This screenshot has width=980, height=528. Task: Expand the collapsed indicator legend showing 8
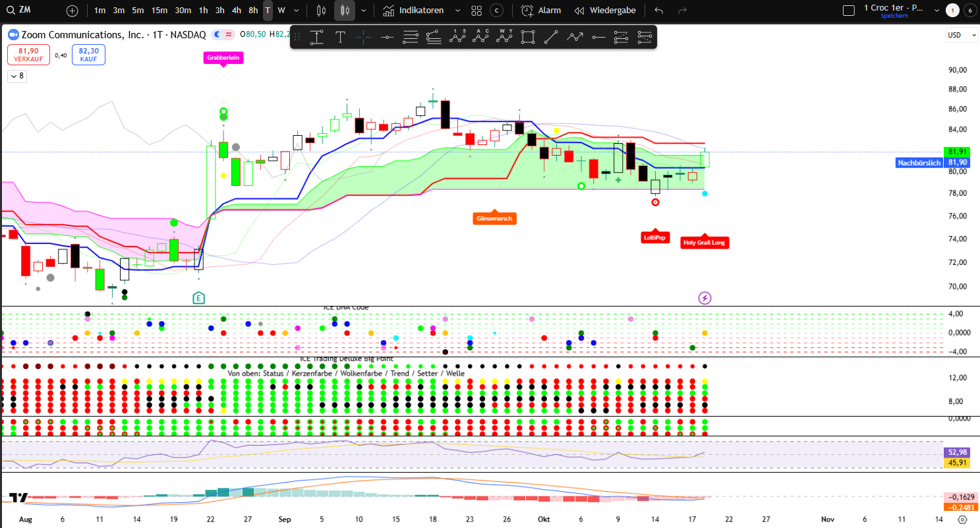(x=16, y=76)
